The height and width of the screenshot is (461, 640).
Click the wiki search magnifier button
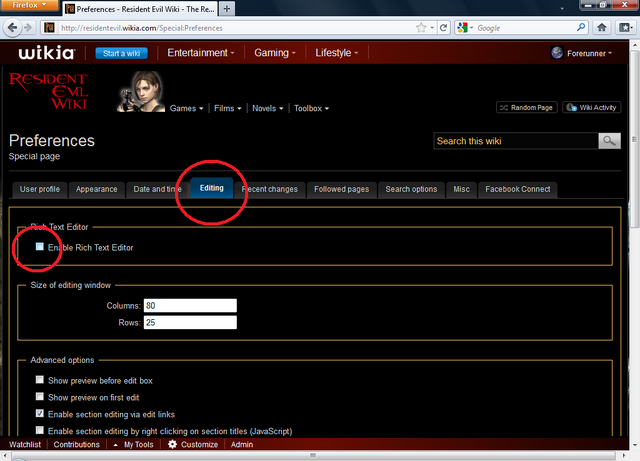609,141
